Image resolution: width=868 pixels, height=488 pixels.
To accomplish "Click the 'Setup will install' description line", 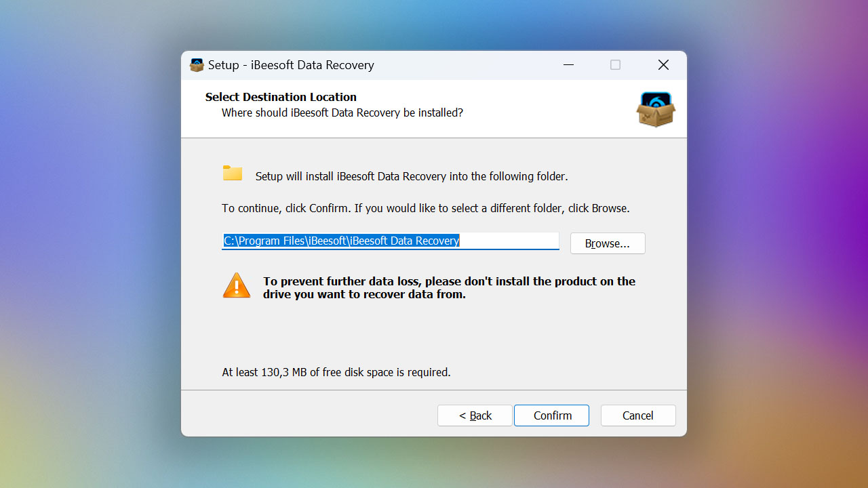I will tap(412, 176).
